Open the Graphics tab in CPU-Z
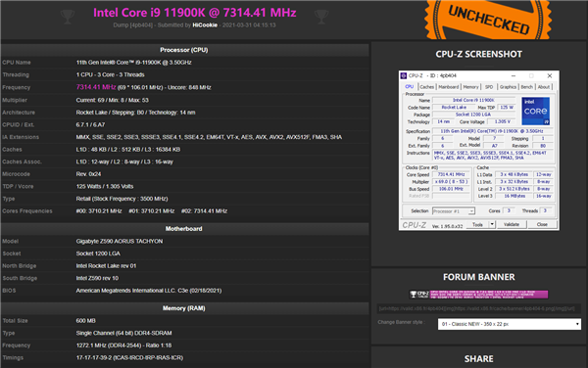Viewport: 588px width, 368px height. click(508, 87)
